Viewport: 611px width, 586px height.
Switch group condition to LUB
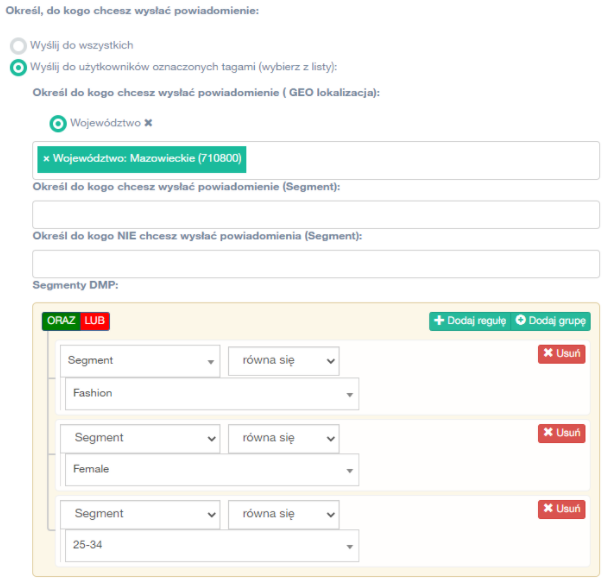[95, 321]
